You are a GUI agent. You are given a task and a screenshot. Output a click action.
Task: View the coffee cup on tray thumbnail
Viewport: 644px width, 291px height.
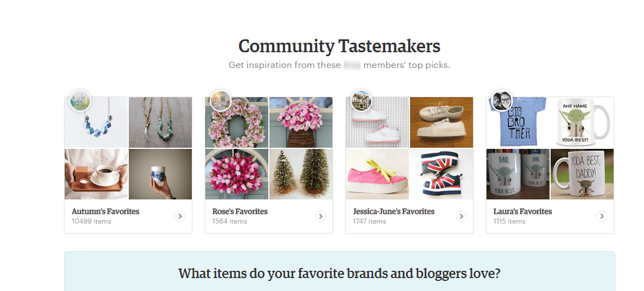97,174
